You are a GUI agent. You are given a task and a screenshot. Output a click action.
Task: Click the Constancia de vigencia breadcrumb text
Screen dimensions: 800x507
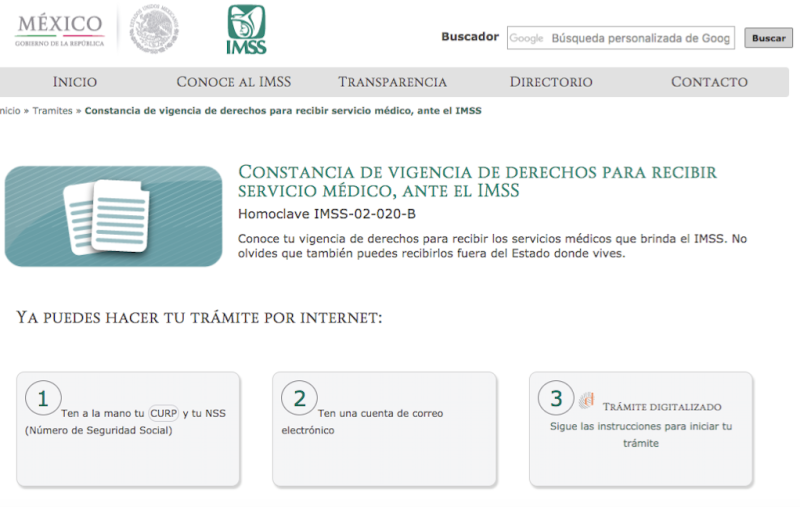point(283,111)
